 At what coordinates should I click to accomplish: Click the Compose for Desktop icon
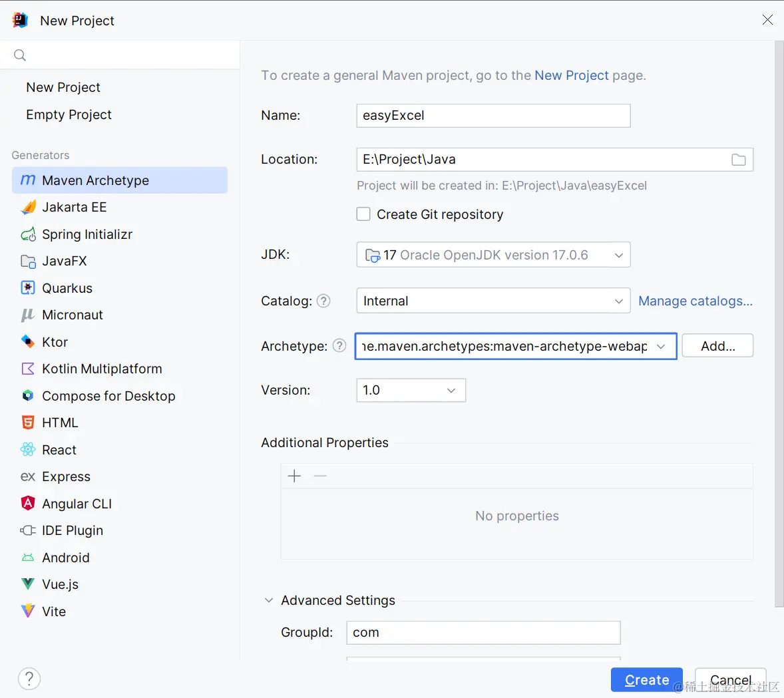(28, 395)
